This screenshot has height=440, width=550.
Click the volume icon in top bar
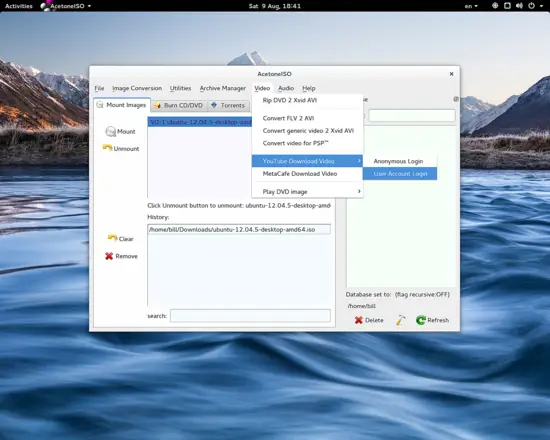point(519,6)
